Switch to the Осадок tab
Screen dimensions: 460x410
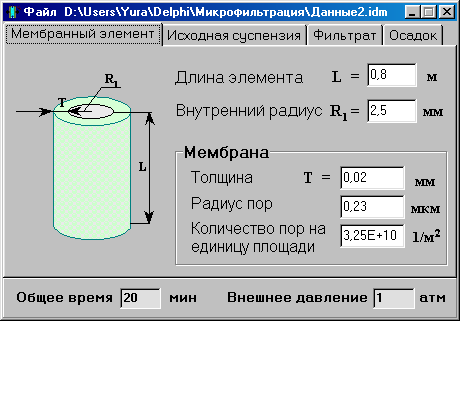tap(413, 35)
